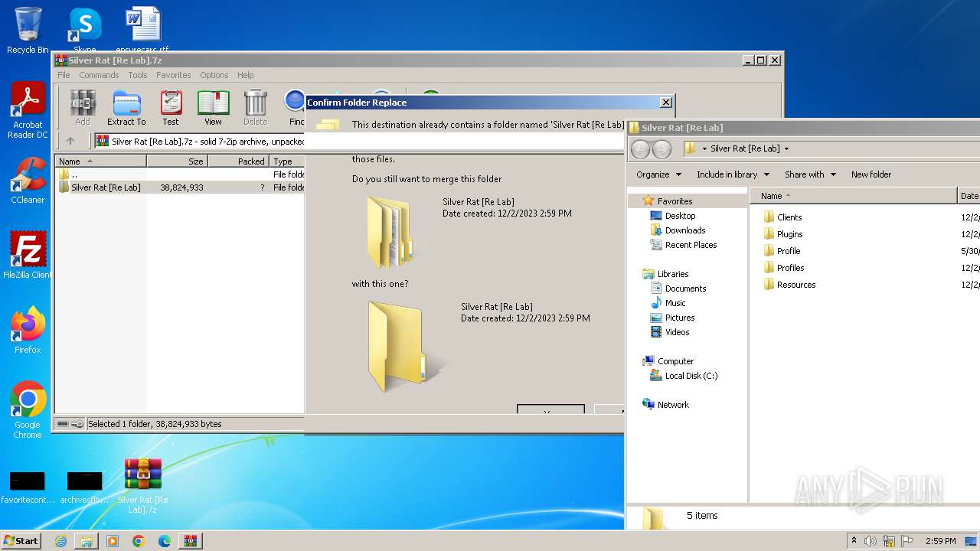The width and height of the screenshot is (980, 551).
Task: Select the Google Chrome desktop icon
Action: click(x=28, y=410)
